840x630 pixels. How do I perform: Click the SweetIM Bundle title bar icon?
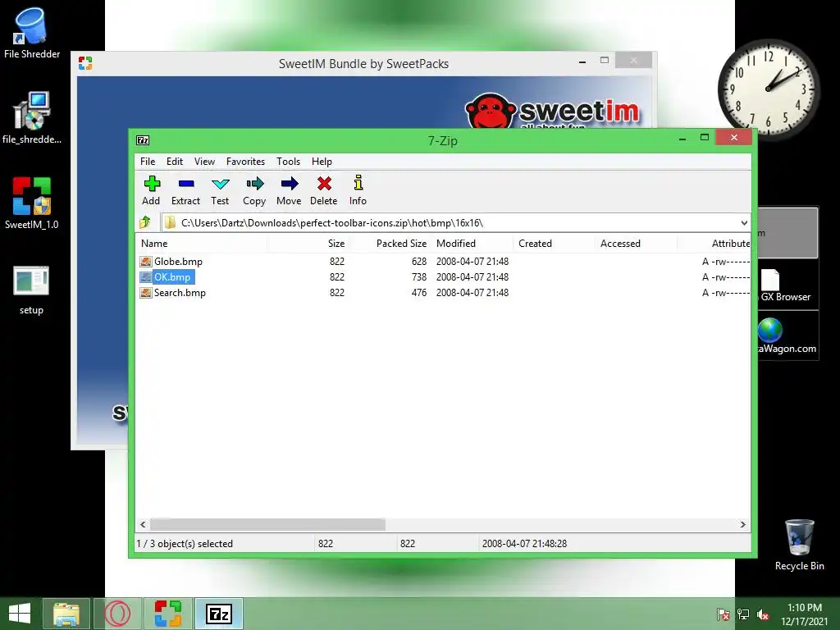[x=85, y=63]
